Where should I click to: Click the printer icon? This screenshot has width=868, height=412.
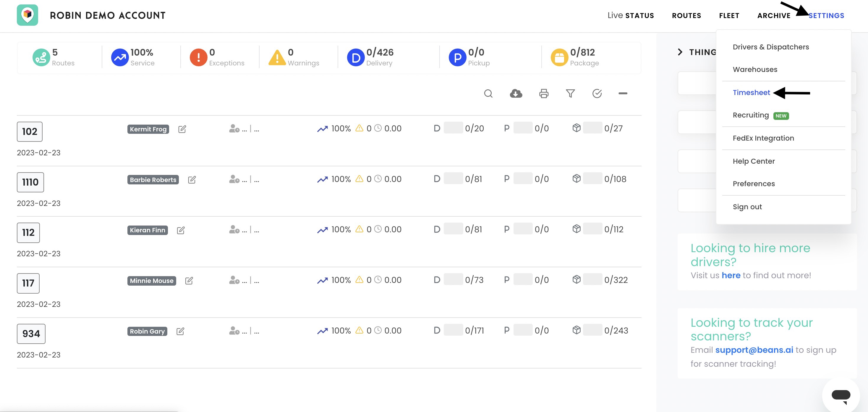coord(543,94)
